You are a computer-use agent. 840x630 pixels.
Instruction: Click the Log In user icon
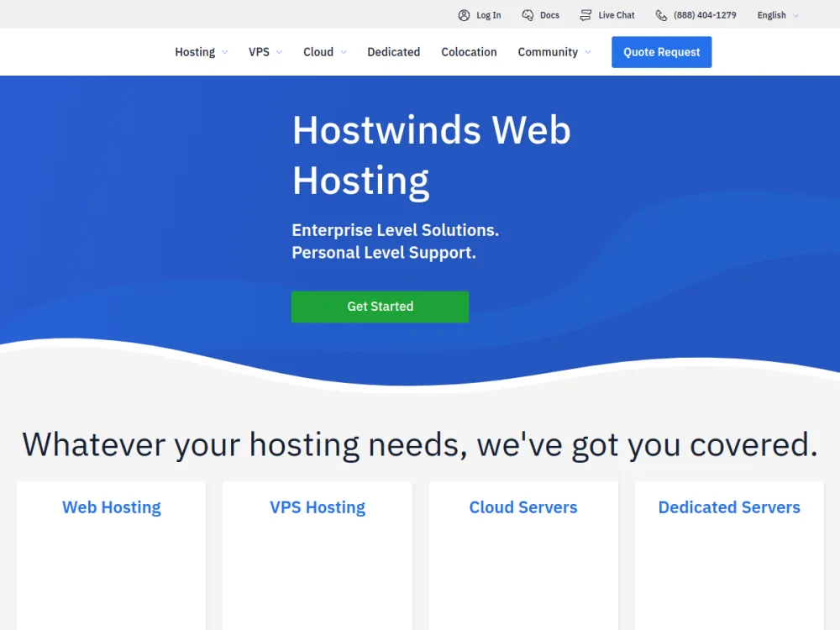pyautogui.click(x=464, y=15)
